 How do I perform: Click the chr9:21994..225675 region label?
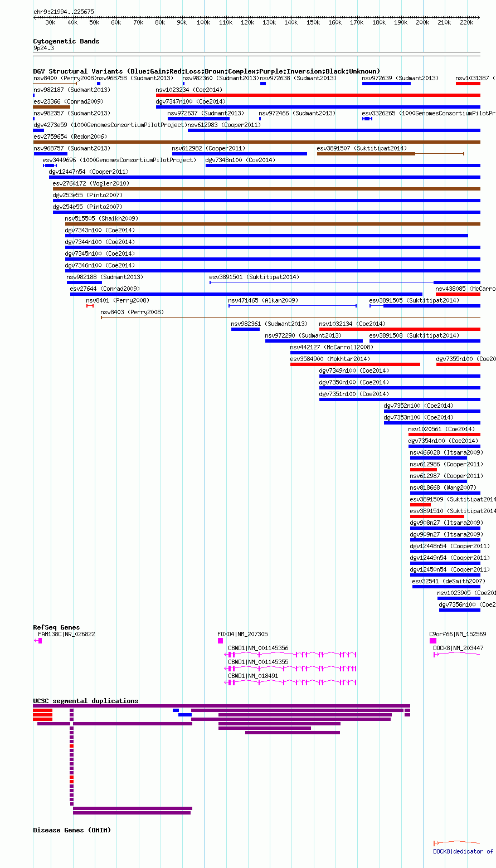click(x=64, y=12)
